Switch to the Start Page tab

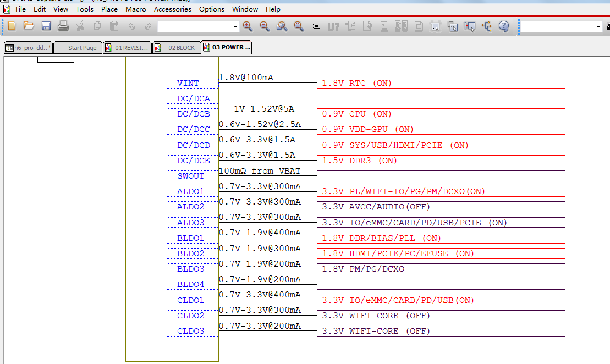click(x=78, y=47)
